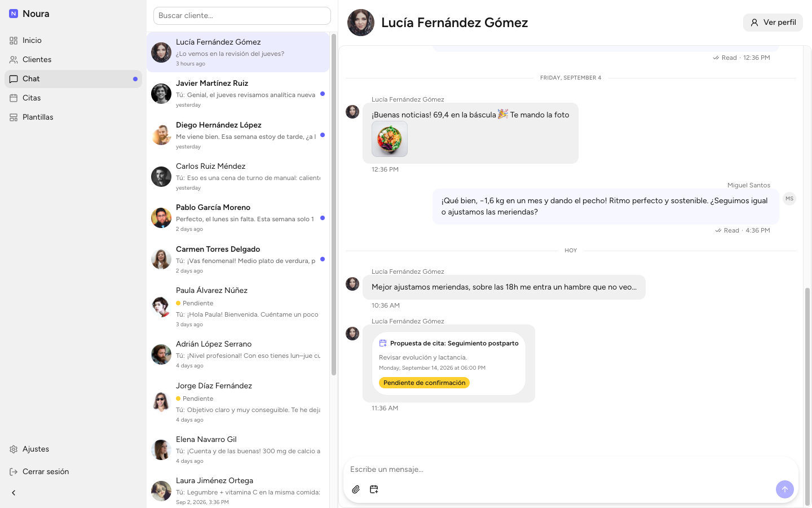
Task: Click the Noura logo icon
Action: [14, 14]
